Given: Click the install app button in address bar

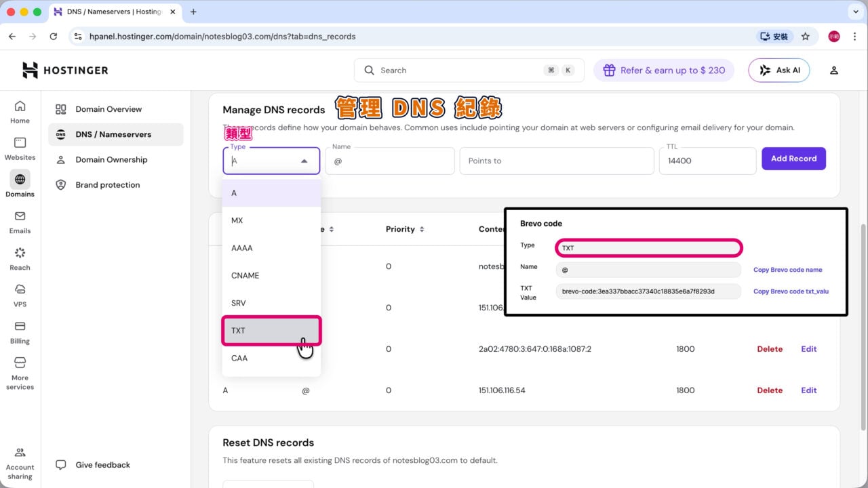Looking at the screenshot, I should [774, 37].
